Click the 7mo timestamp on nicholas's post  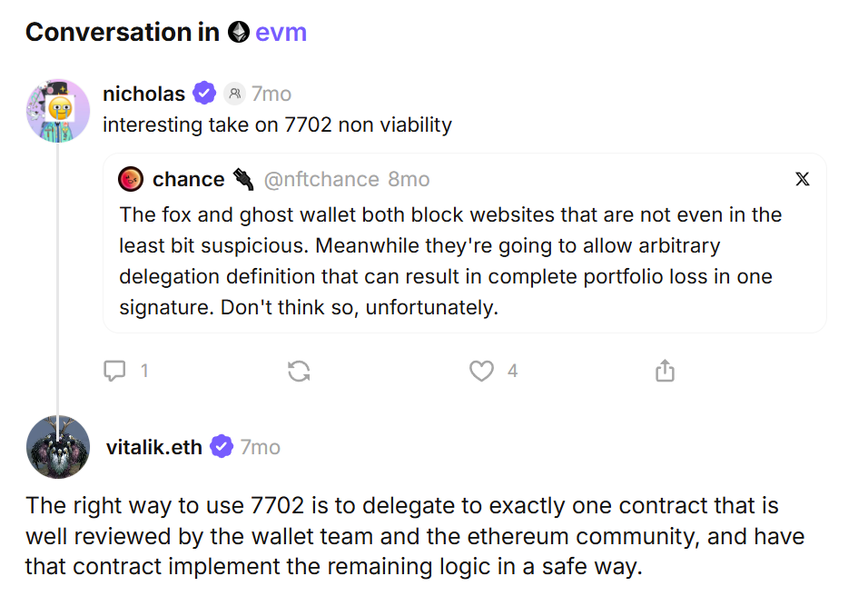[x=271, y=94]
